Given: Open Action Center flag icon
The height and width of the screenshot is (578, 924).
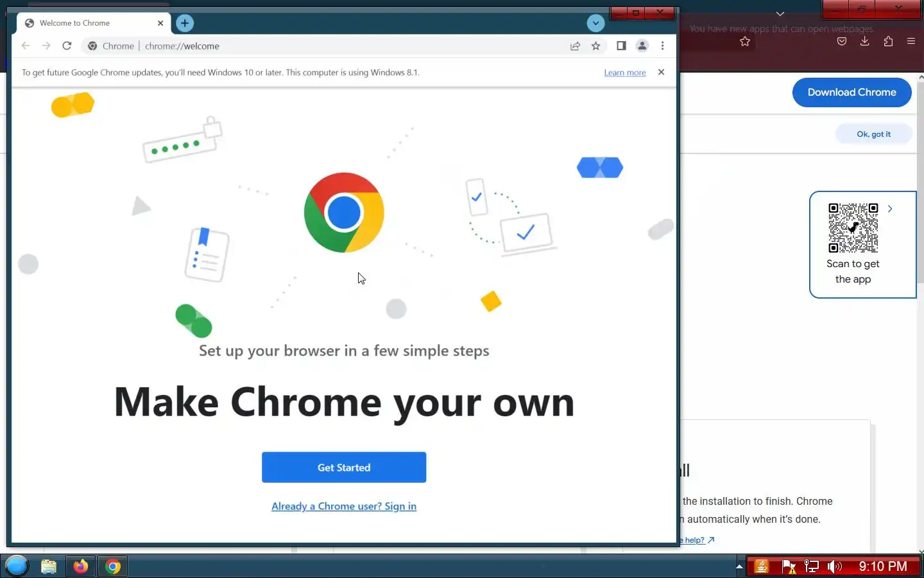Looking at the screenshot, I should [789, 566].
